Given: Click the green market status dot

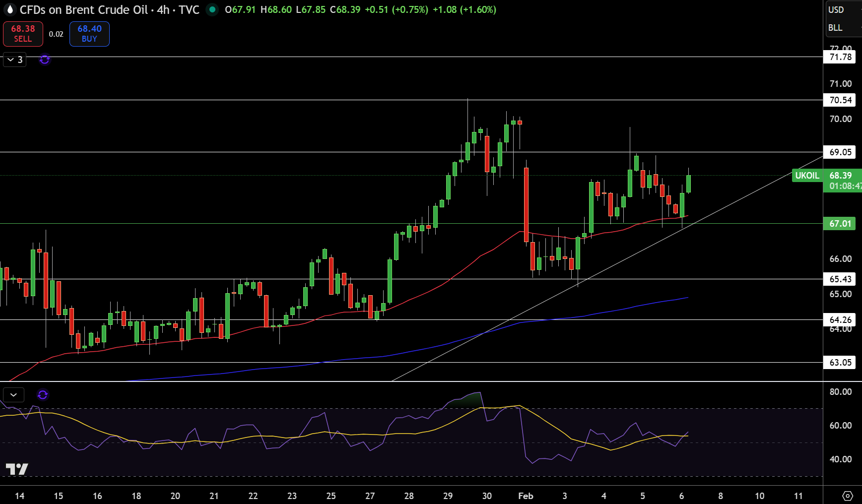Looking at the screenshot, I should 212,9.
